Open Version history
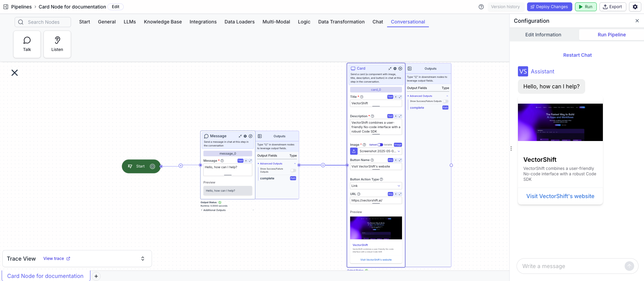The height and width of the screenshot is (281, 644). pos(505,7)
